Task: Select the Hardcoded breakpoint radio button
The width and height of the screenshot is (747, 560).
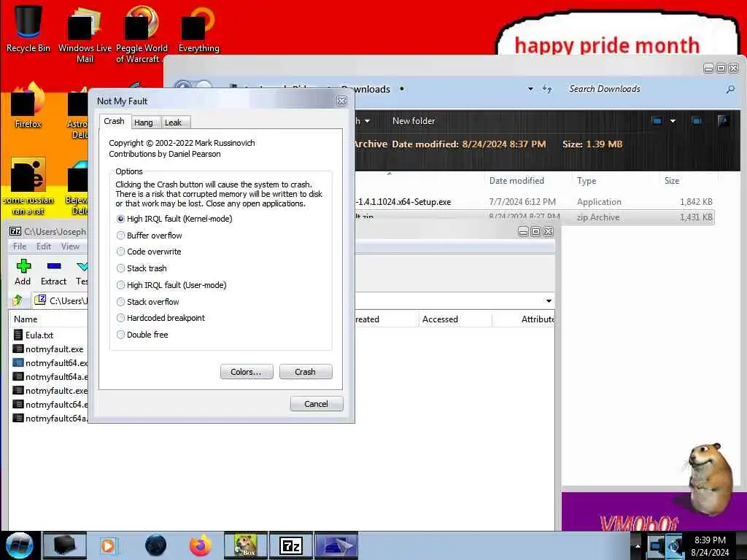Action: 120,318
